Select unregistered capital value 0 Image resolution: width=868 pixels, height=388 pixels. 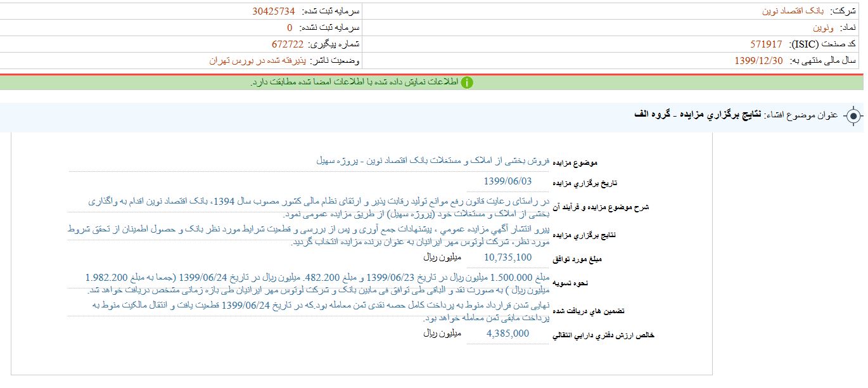tap(290, 28)
